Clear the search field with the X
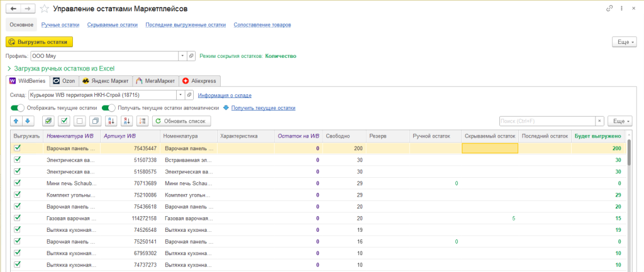This screenshot has height=272, width=644. (599, 121)
